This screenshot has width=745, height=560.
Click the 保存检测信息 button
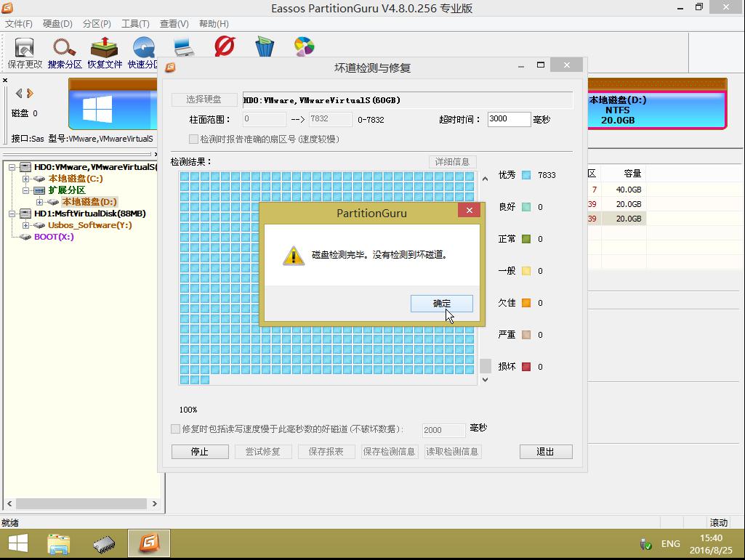click(389, 451)
